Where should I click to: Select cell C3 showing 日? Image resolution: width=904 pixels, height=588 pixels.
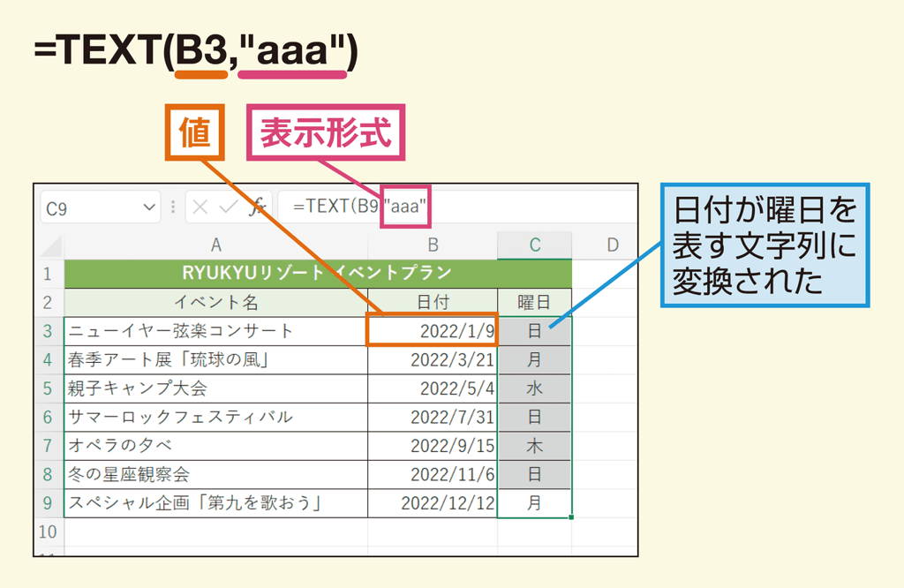click(534, 329)
